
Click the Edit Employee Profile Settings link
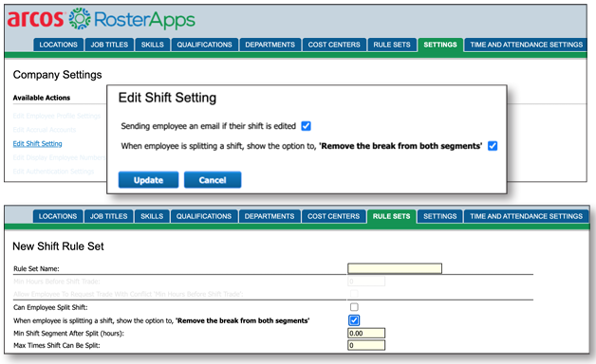pos(57,116)
